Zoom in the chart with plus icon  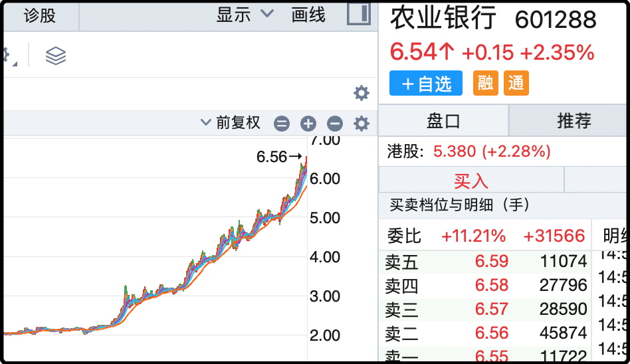click(308, 124)
